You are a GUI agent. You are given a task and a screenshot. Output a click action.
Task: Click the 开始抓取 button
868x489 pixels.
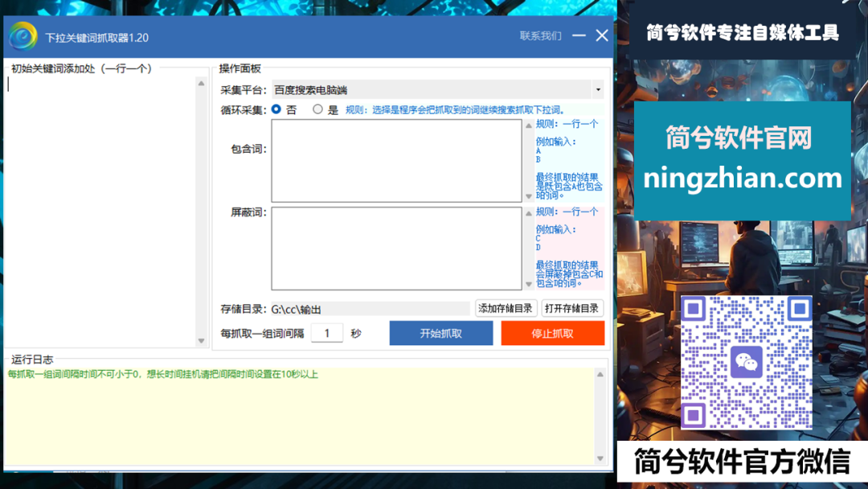[x=440, y=333]
